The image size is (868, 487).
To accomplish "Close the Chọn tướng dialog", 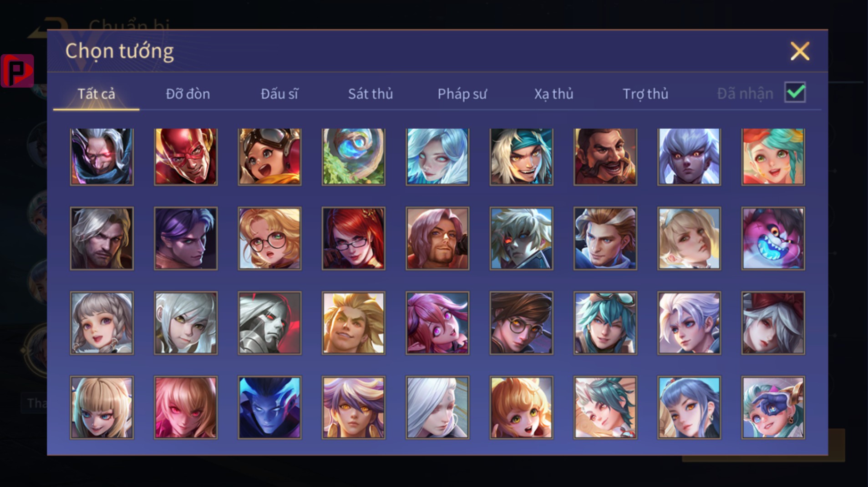I will (x=800, y=51).
